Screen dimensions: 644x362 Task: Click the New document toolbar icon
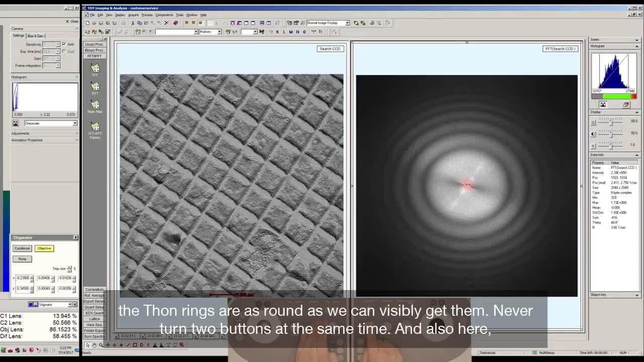click(88, 23)
